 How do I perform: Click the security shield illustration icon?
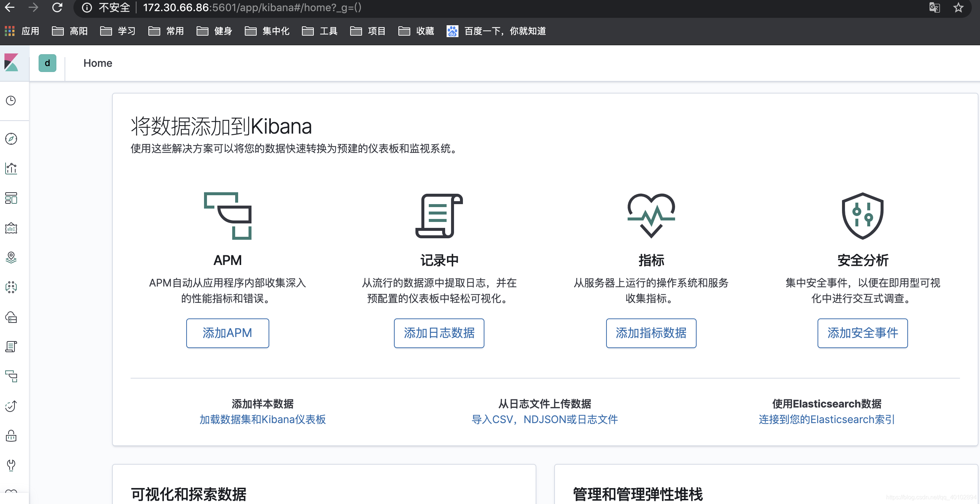click(862, 216)
